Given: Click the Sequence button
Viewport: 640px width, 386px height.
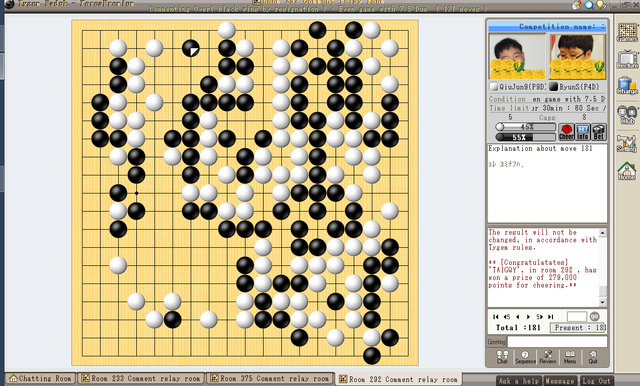Looking at the screenshot, I should 525,357.
